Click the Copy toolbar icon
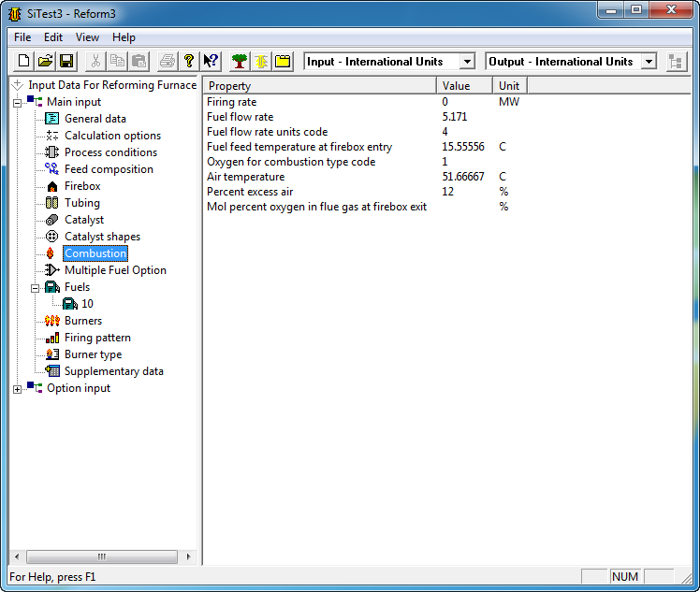 click(x=117, y=61)
